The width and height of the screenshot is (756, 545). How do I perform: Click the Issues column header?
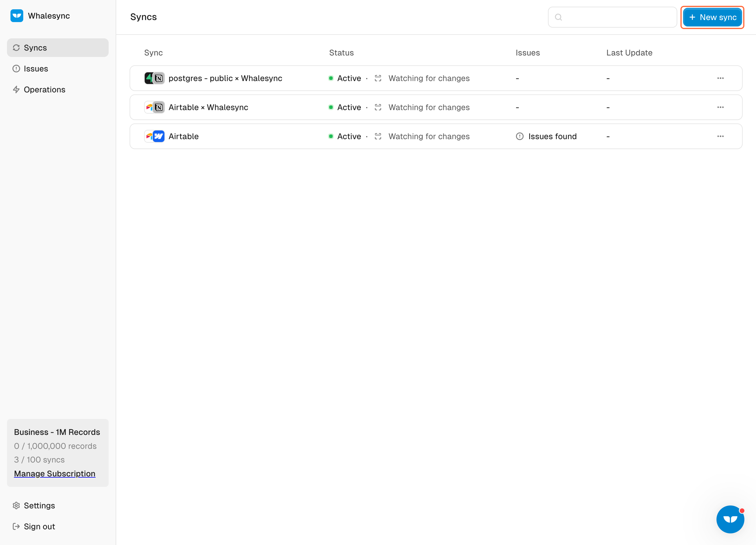(x=528, y=53)
